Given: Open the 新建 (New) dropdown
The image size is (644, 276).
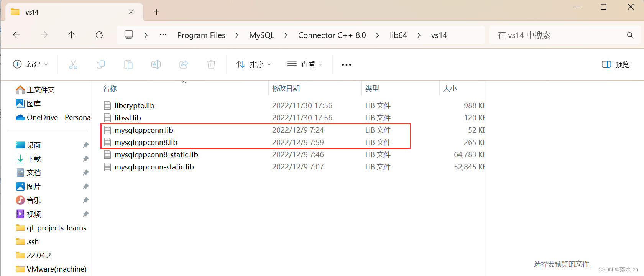Looking at the screenshot, I should pos(31,64).
